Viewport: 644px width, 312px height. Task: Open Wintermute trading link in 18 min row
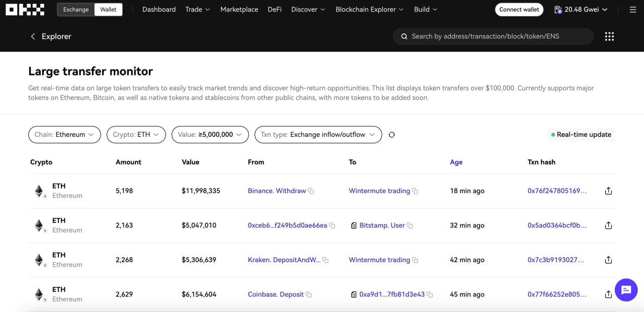pyautogui.click(x=379, y=191)
